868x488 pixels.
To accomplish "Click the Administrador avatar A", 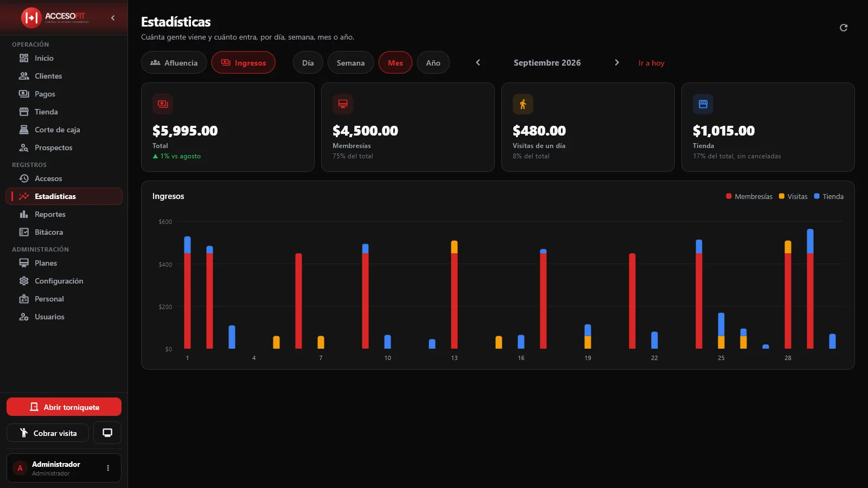I will pos(20,468).
